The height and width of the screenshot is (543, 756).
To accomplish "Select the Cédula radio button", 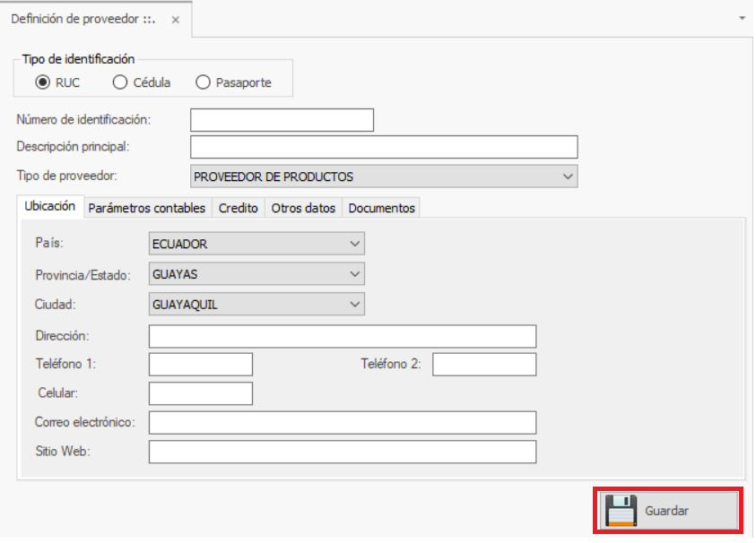I will tap(120, 82).
